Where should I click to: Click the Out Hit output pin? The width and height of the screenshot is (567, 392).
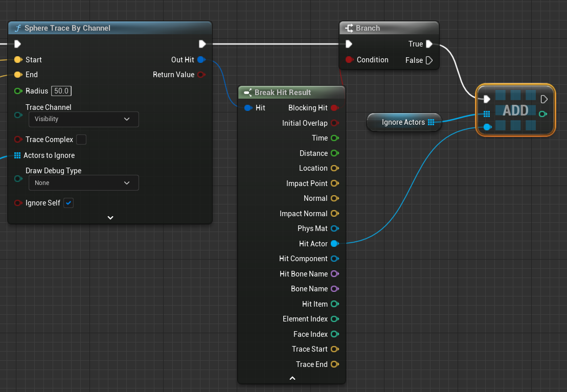(x=201, y=60)
